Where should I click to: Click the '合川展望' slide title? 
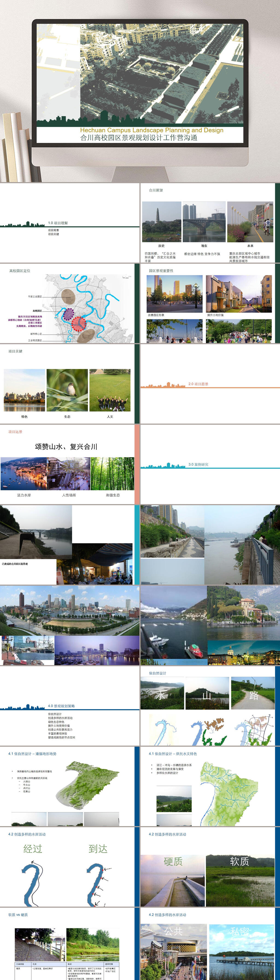(x=156, y=190)
